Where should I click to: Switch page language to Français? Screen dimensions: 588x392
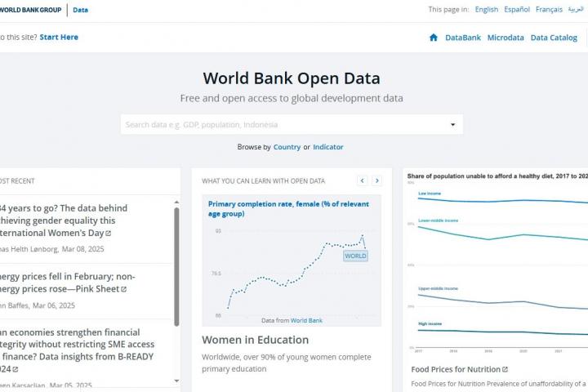(549, 10)
